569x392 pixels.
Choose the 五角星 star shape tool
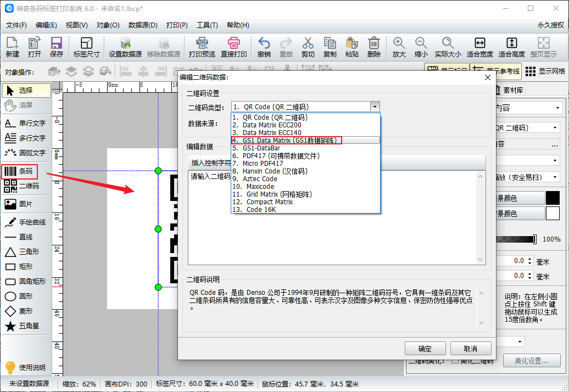click(20, 326)
